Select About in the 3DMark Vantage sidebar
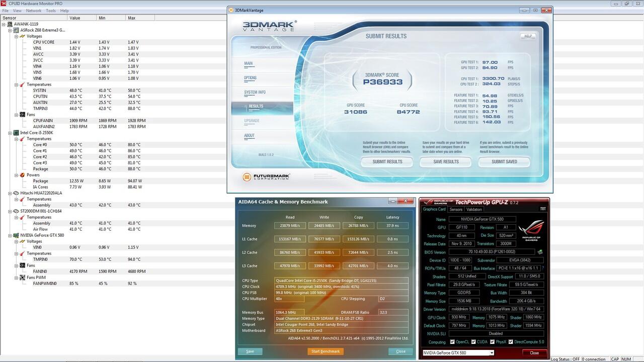644x362 pixels. 249,136
